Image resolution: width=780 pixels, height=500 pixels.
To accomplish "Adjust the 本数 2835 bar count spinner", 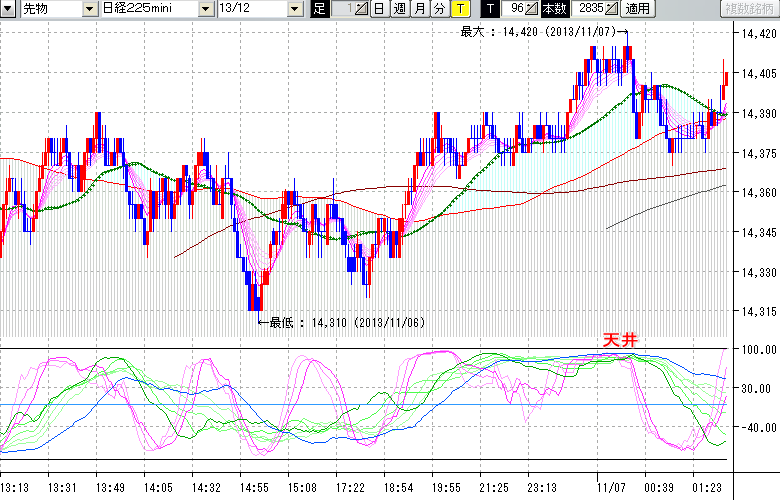I will tap(611, 9).
